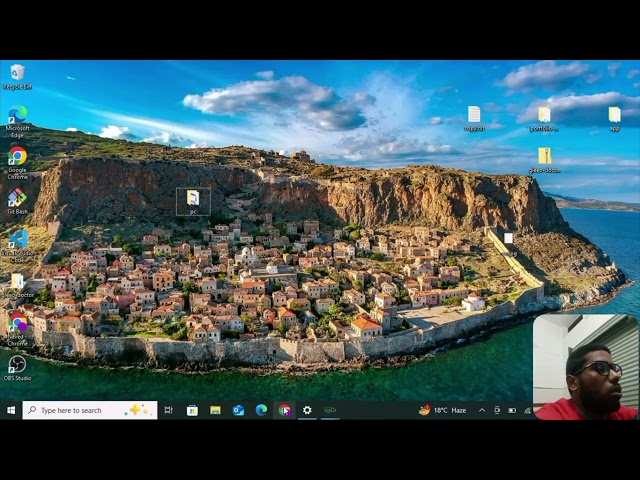The image size is (640, 480).
Task: Select the copy.txt file icon
Action: [474, 118]
